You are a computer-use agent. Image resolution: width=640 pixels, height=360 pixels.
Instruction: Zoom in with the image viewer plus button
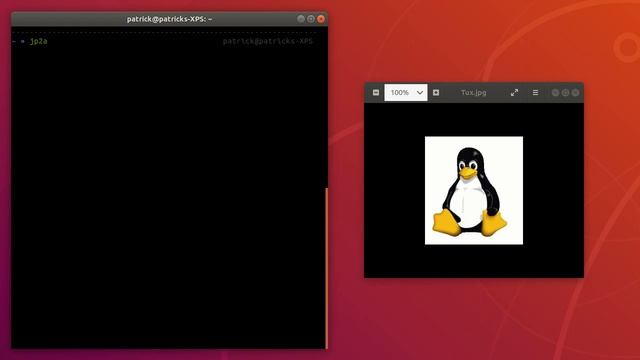point(436,93)
